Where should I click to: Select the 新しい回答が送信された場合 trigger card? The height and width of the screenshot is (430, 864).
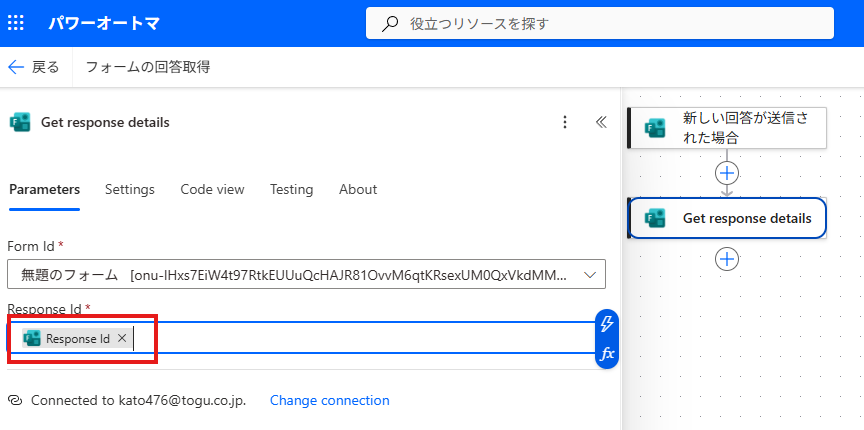coord(727,128)
